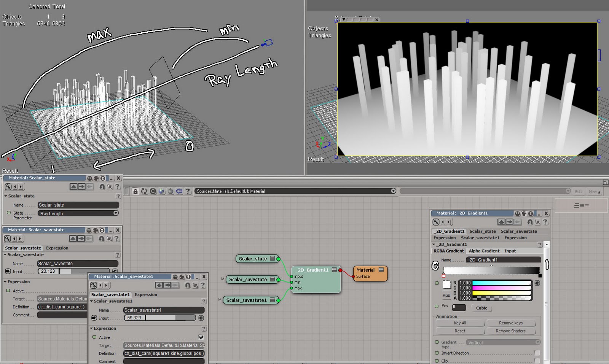609x364 pixels.
Task: Click the refresh icon next to the lock
Action: [143, 191]
